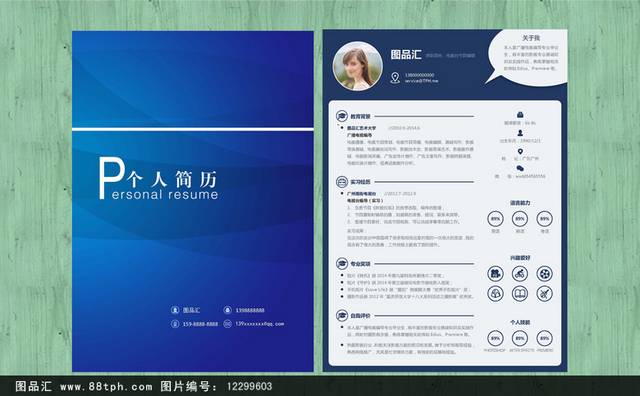This screenshot has height=396, width=640.
Task: Click the PREMIERE 89% skill circle
Action: click(x=544, y=338)
